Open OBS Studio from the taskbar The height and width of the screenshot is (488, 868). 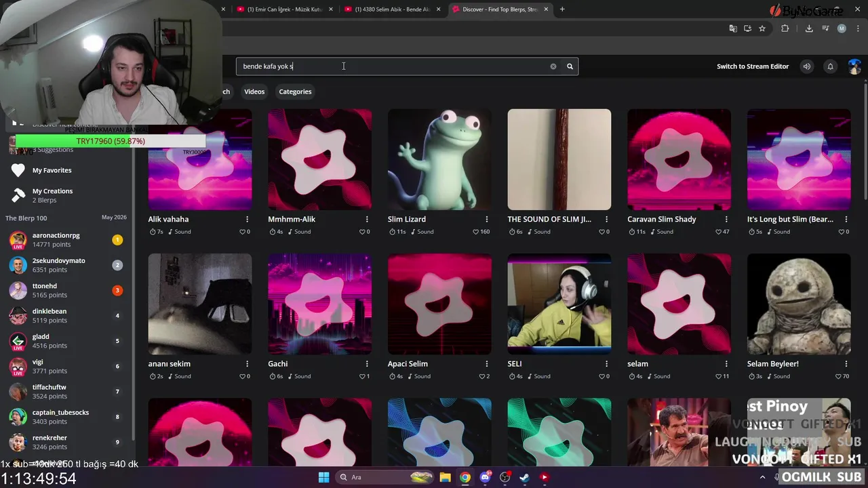(505, 477)
